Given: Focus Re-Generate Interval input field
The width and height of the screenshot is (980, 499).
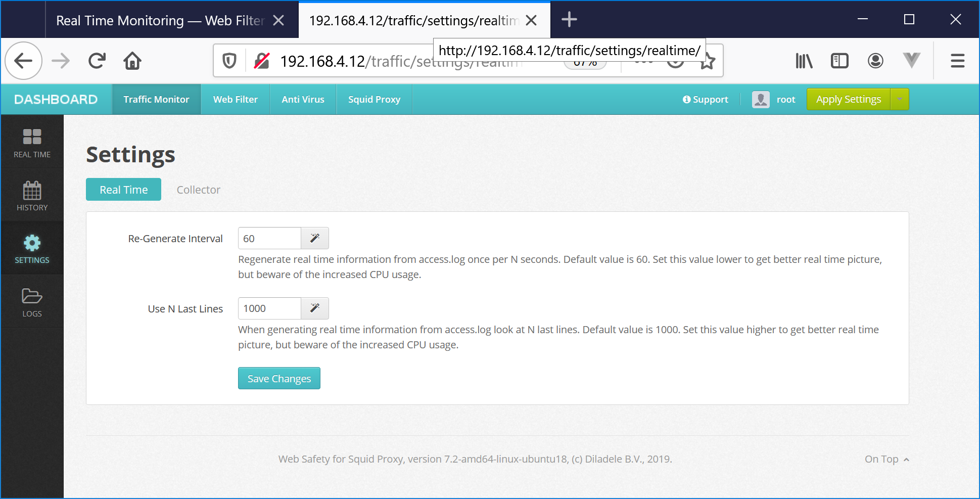Looking at the screenshot, I should [x=269, y=238].
